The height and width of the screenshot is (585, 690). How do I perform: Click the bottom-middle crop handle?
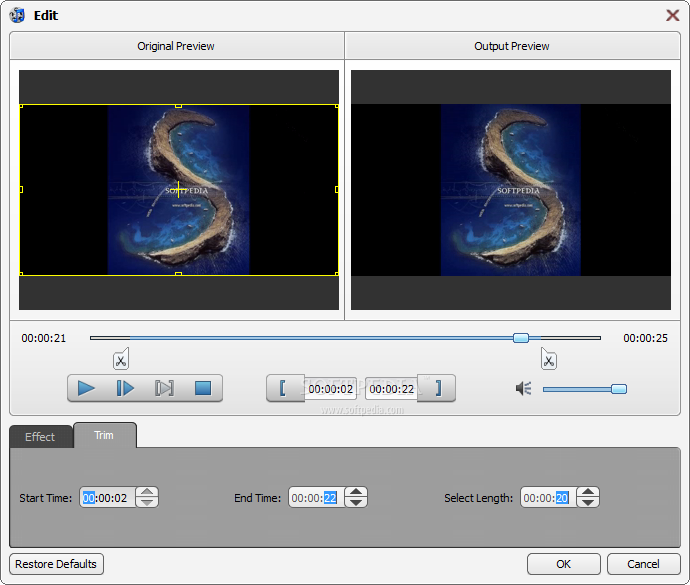coord(178,274)
